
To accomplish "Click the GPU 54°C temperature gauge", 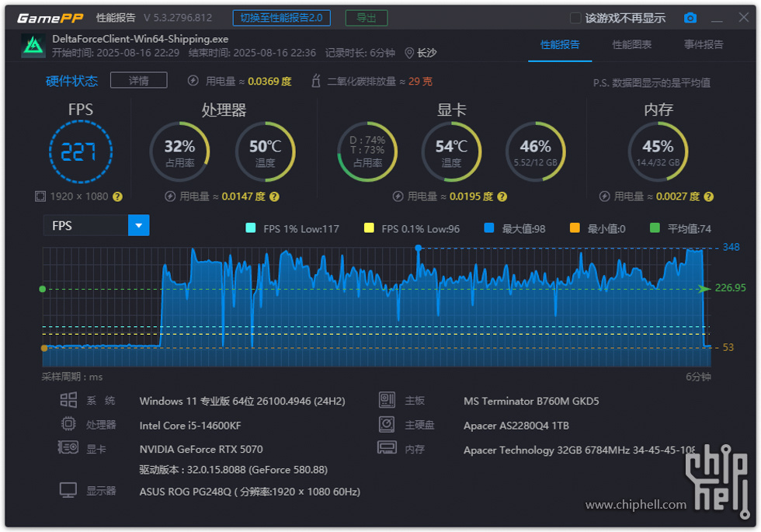I will (451, 151).
